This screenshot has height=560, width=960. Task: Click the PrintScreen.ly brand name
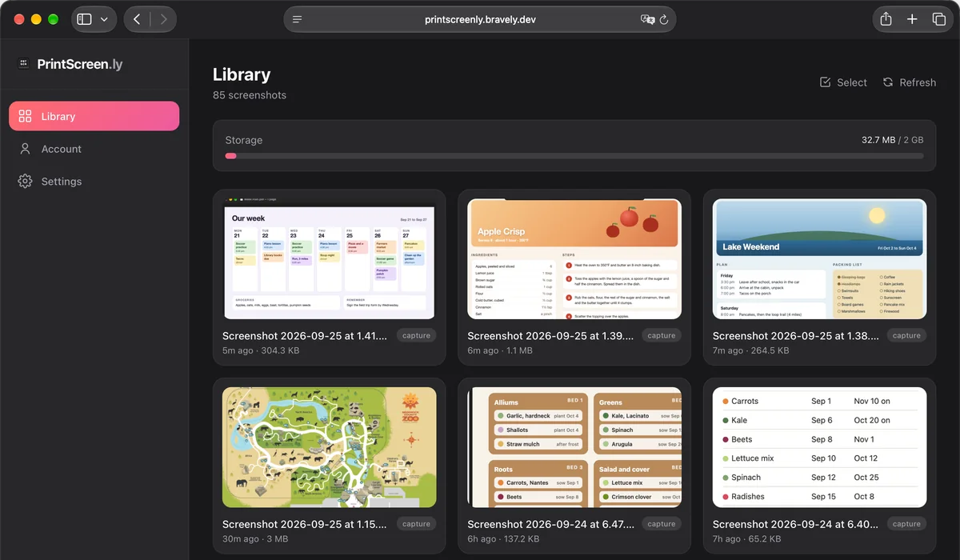[80, 64]
